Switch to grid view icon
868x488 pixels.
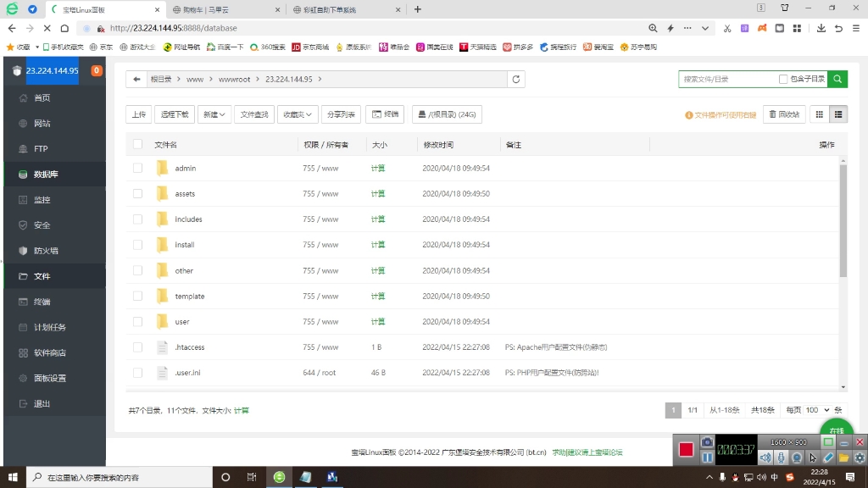(x=820, y=114)
